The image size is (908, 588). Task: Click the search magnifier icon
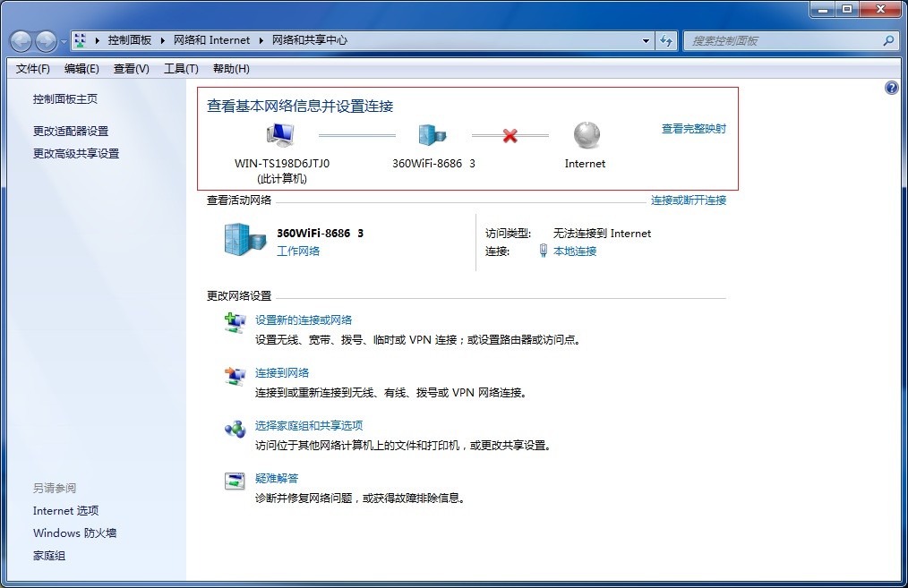[x=888, y=40]
